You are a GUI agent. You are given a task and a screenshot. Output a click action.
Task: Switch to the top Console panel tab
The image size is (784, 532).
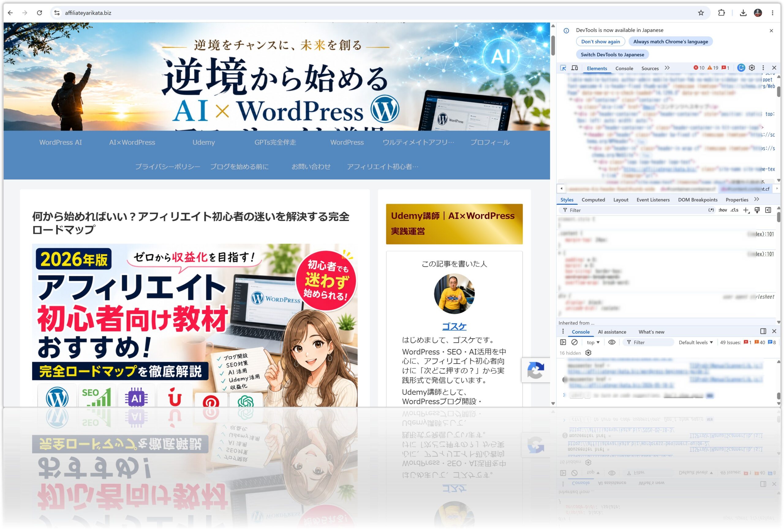click(624, 68)
